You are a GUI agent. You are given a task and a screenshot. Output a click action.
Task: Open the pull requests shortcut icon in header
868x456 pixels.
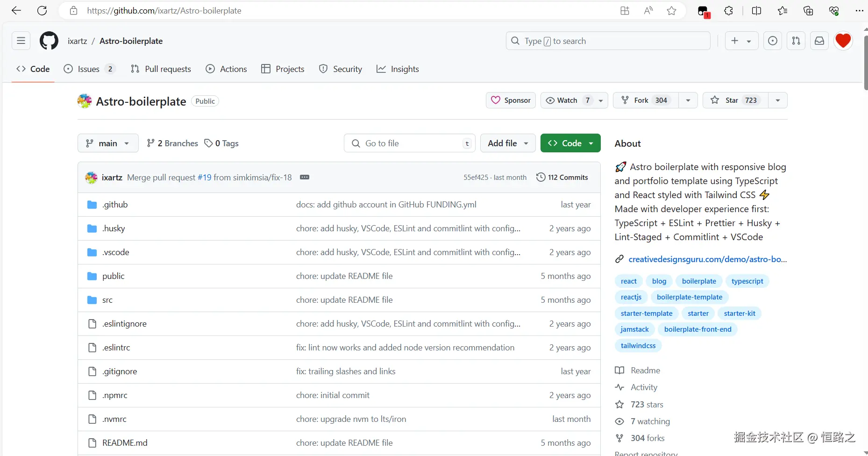click(796, 41)
